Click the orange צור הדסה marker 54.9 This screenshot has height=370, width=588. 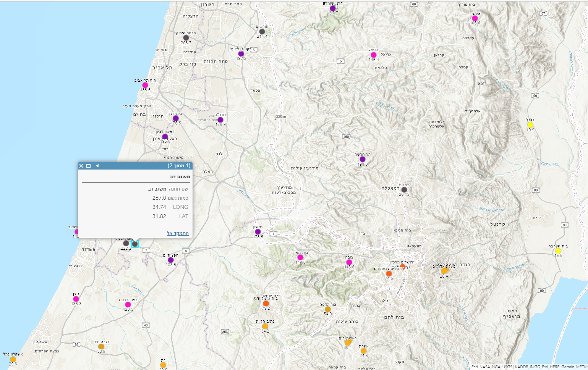(328, 309)
